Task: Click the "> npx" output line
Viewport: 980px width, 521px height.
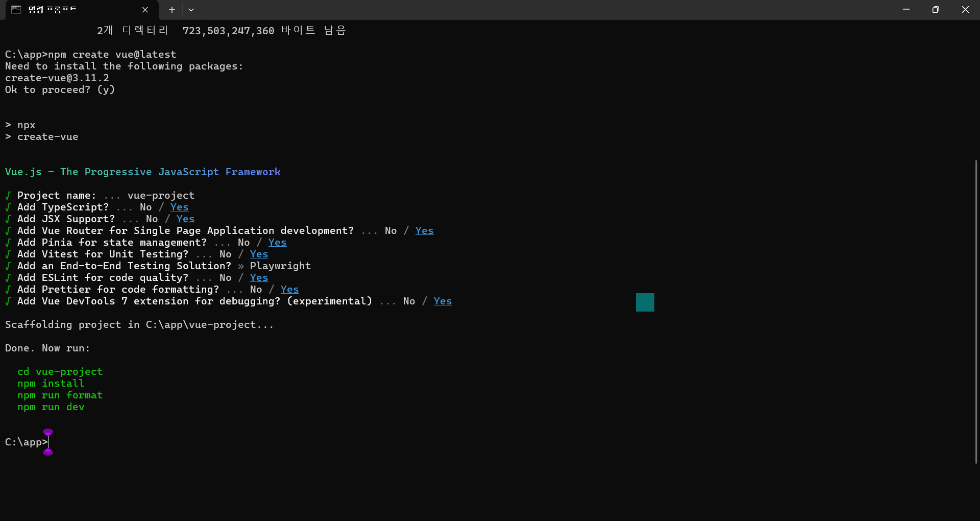Action: (20, 125)
